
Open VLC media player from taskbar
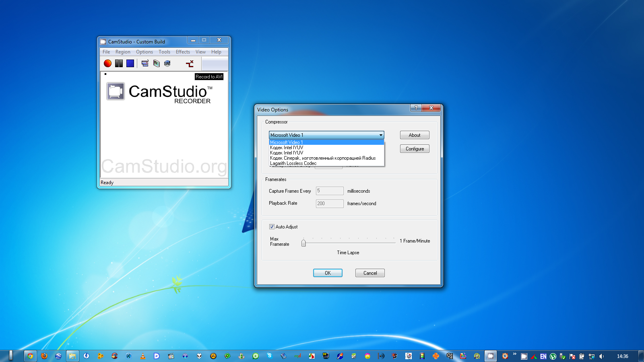point(143,356)
